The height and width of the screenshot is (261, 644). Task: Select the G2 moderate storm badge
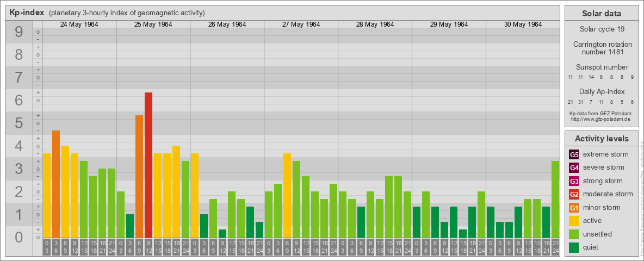coord(574,194)
